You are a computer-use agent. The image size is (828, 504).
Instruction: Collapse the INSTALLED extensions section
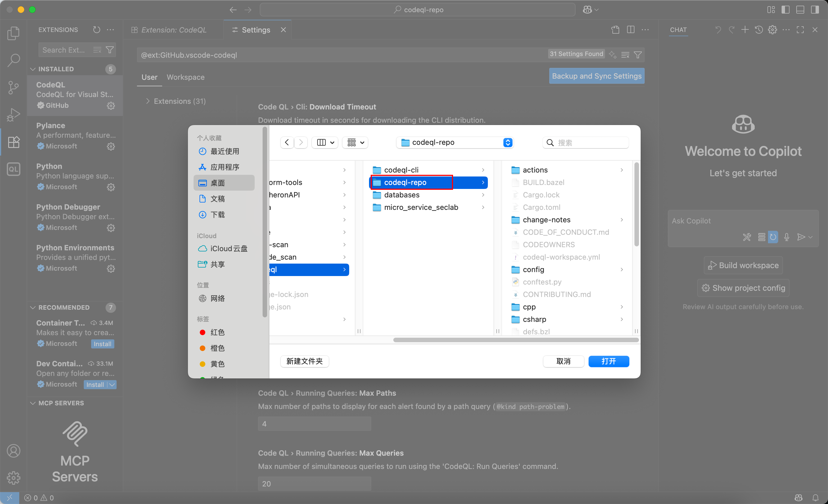pyautogui.click(x=33, y=69)
